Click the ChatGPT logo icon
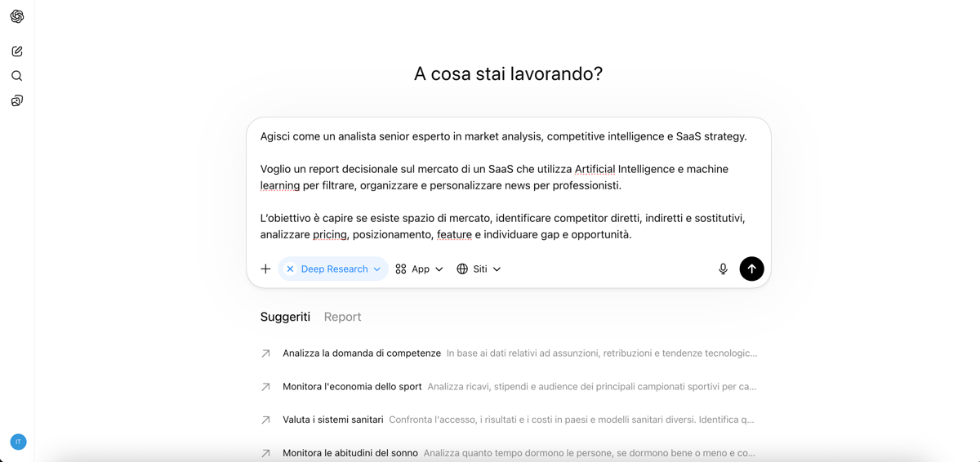This screenshot has height=462, width=980. click(x=17, y=16)
